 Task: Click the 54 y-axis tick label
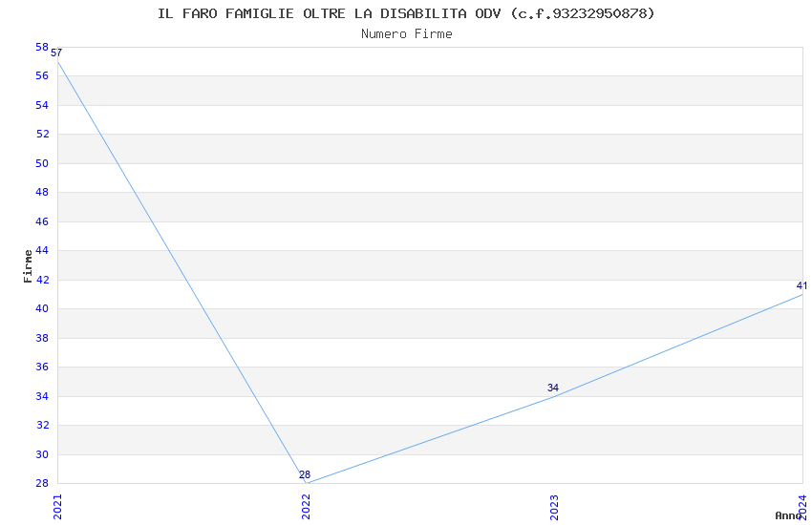(42, 106)
